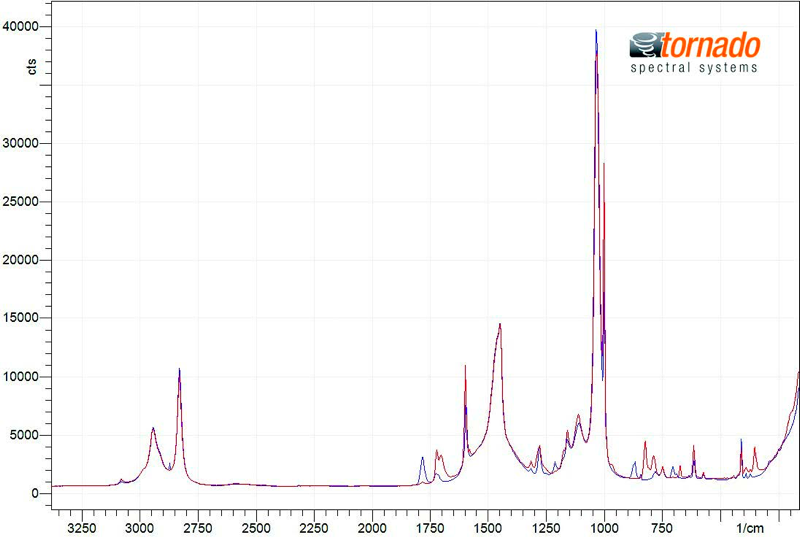Click the cts axis unit label
Image resolution: width=800 pixels, height=538 pixels.
pyautogui.click(x=32, y=67)
